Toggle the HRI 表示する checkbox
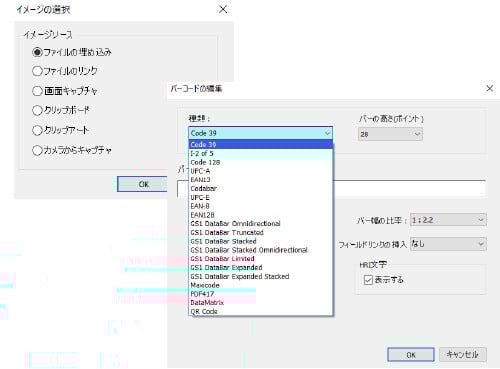The width and height of the screenshot is (500, 369). point(368,280)
